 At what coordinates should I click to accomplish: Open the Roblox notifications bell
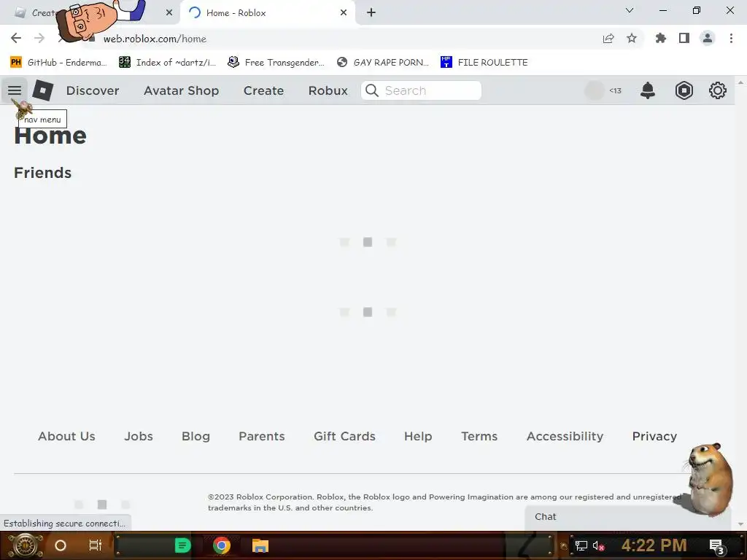648,90
